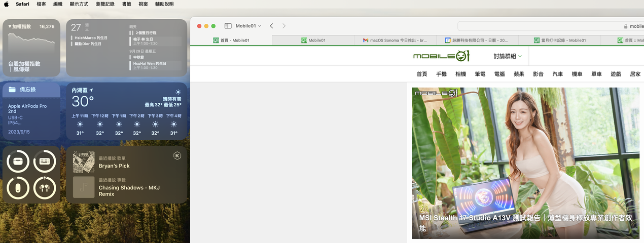Click the keyboard battery ring

point(45,161)
